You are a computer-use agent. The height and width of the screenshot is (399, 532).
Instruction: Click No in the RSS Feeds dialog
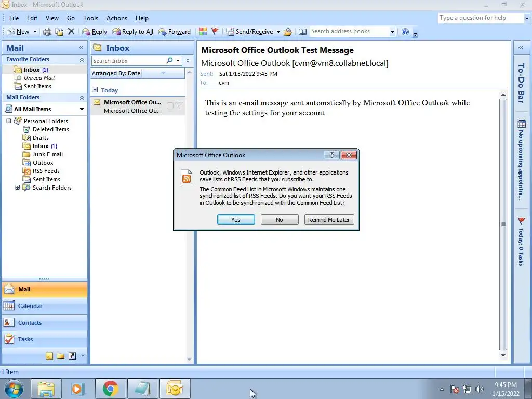coord(279,220)
